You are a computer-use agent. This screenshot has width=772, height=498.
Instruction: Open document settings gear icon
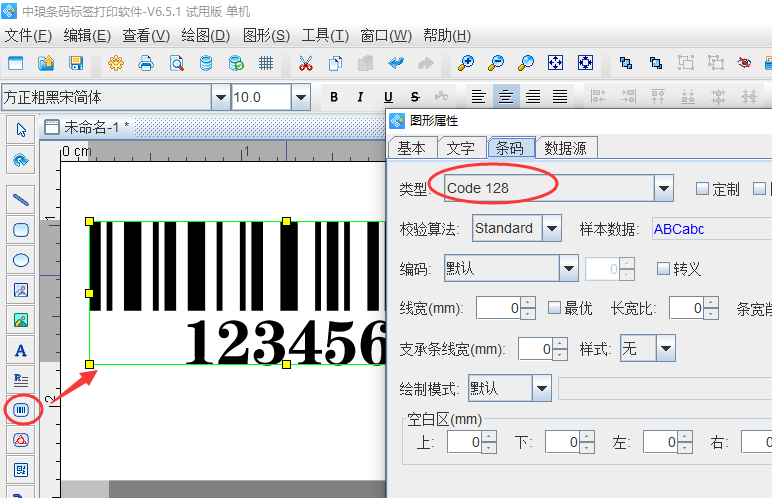click(x=116, y=63)
